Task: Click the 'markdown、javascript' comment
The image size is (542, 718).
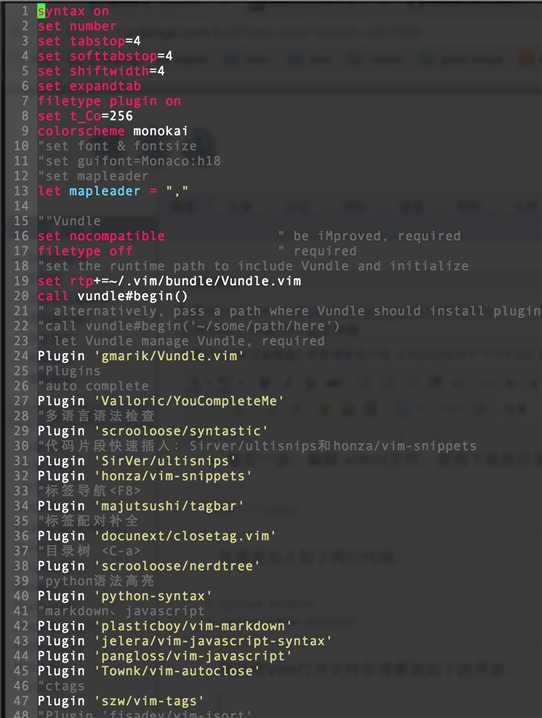Action: (x=122, y=611)
